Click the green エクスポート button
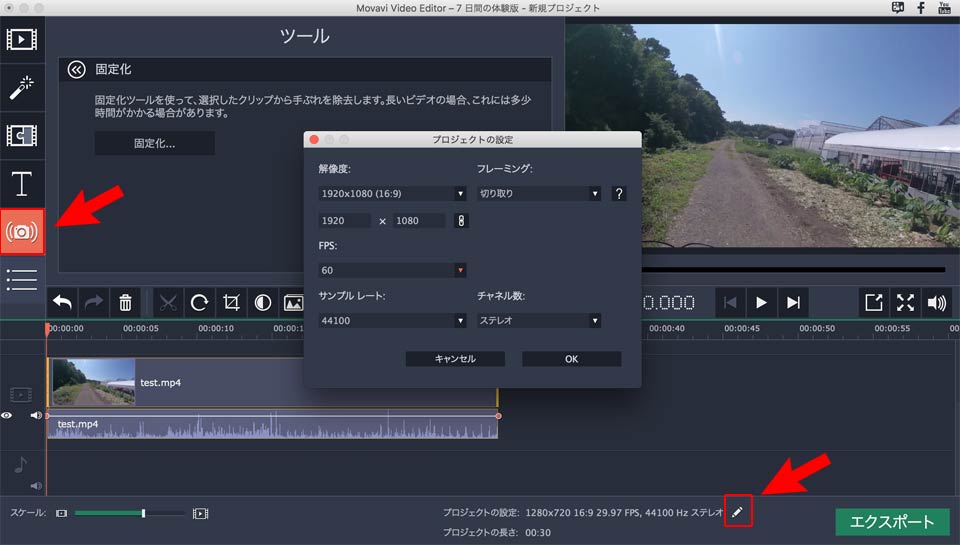The height and width of the screenshot is (545, 960). click(891, 522)
